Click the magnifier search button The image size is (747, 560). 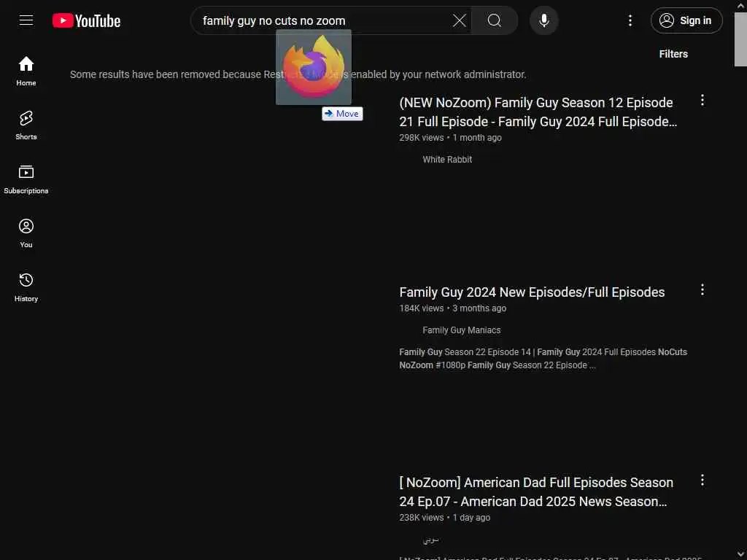[x=495, y=20]
